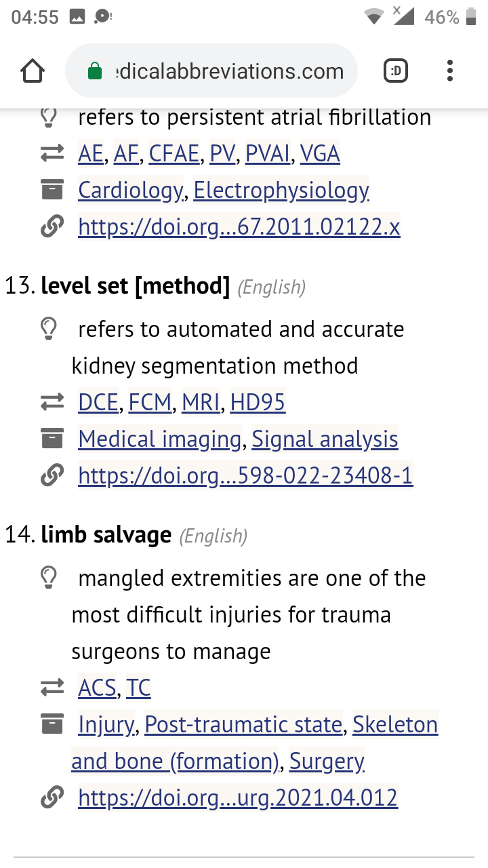This screenshot has width=488, height=868.
Task: Open the Electrophysiology category link
Action: [281, 191]
